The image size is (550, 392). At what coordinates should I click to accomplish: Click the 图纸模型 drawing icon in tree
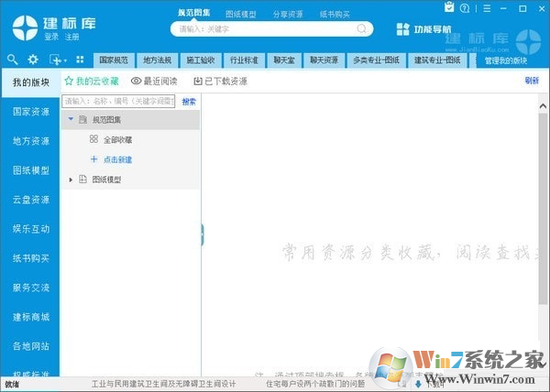point(82,180)
